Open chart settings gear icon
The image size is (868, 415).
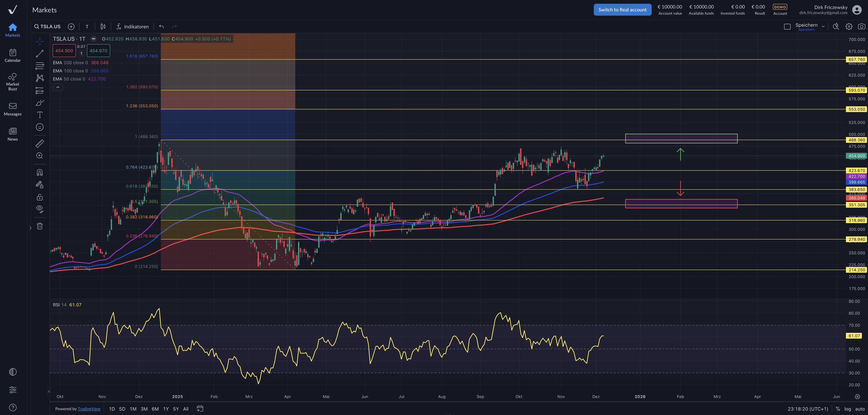(849, 27)
